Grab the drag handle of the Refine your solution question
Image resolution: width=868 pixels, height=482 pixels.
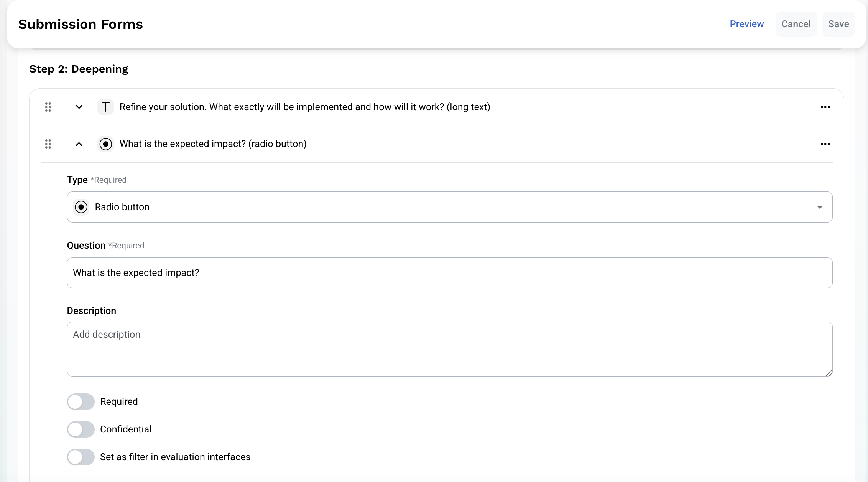point(48,107)
